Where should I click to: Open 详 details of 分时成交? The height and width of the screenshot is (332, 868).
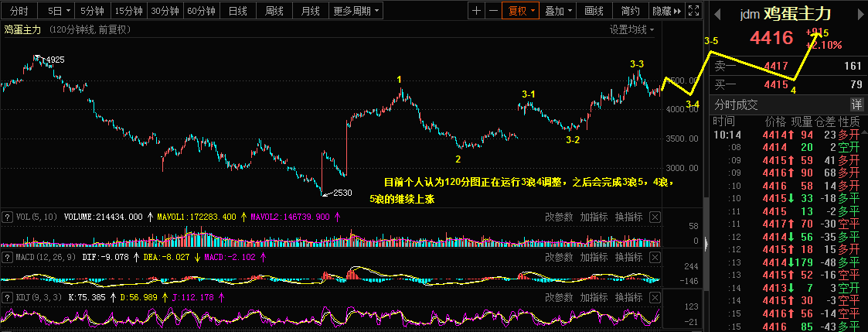[856, 104]
